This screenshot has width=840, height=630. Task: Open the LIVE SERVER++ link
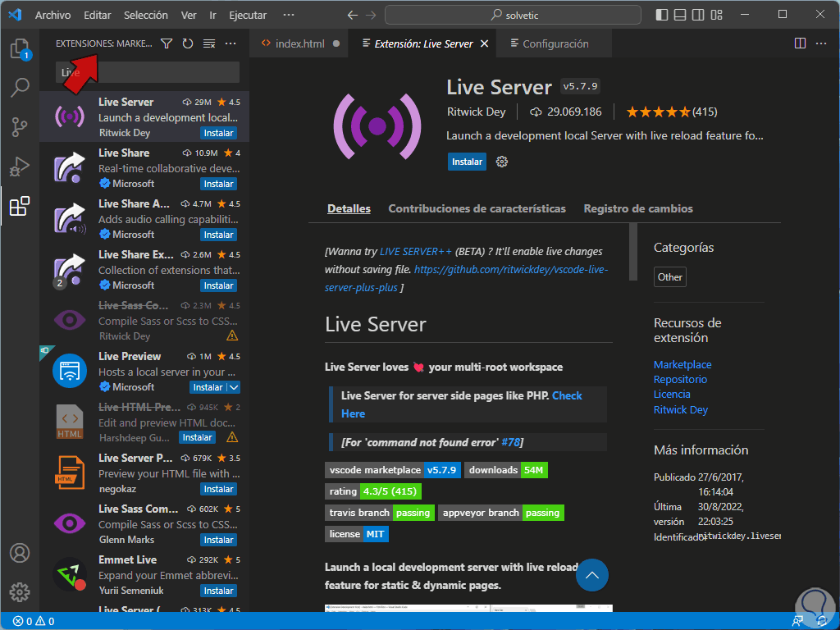pyautogui.click(x=416, y=251)
